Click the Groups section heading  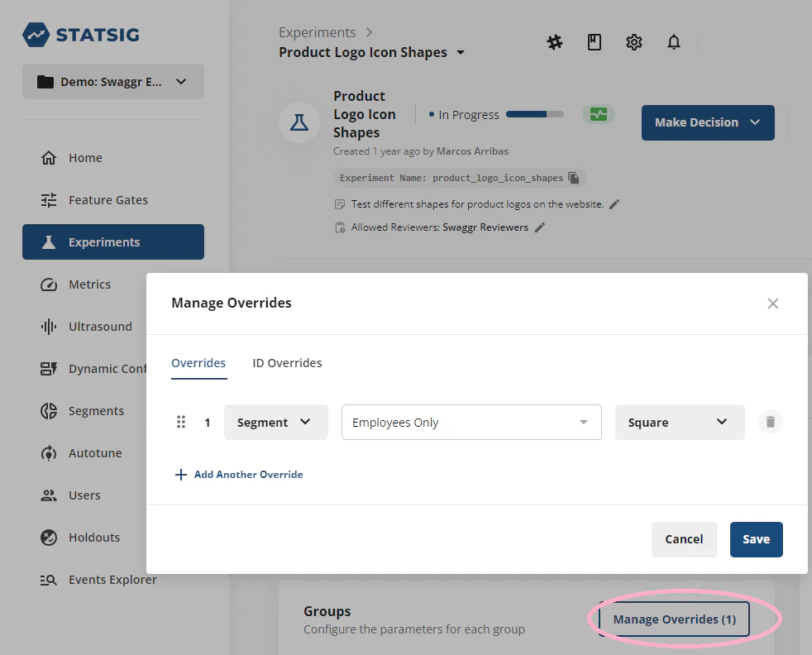tap(327, 611)
